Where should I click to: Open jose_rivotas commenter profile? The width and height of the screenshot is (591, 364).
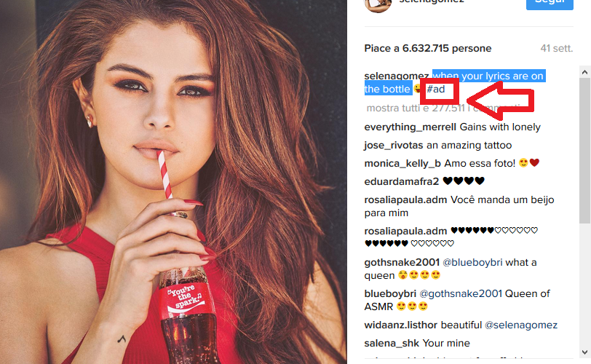point(394,146)
